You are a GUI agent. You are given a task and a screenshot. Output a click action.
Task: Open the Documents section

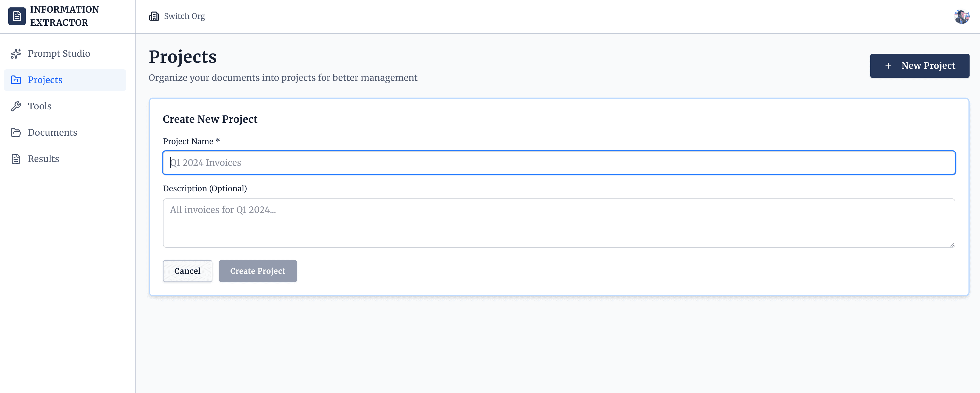click(52, 132)
